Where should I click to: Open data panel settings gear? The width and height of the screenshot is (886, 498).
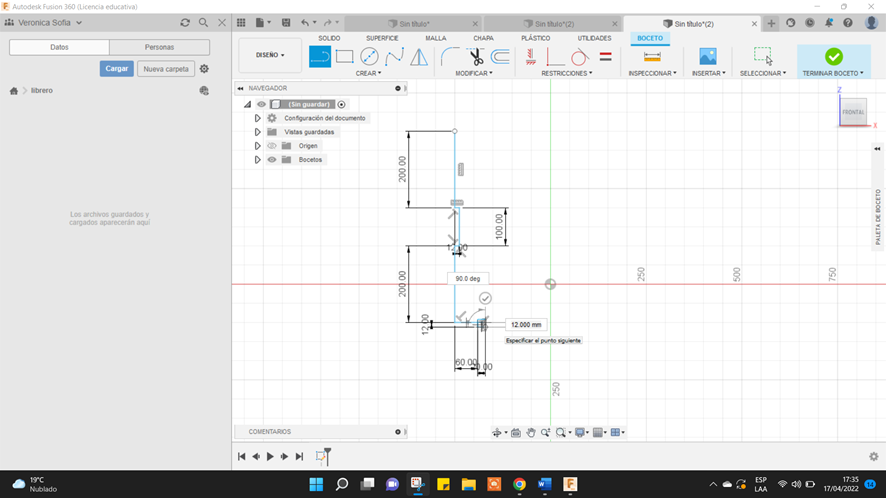[x=204, y=69]
